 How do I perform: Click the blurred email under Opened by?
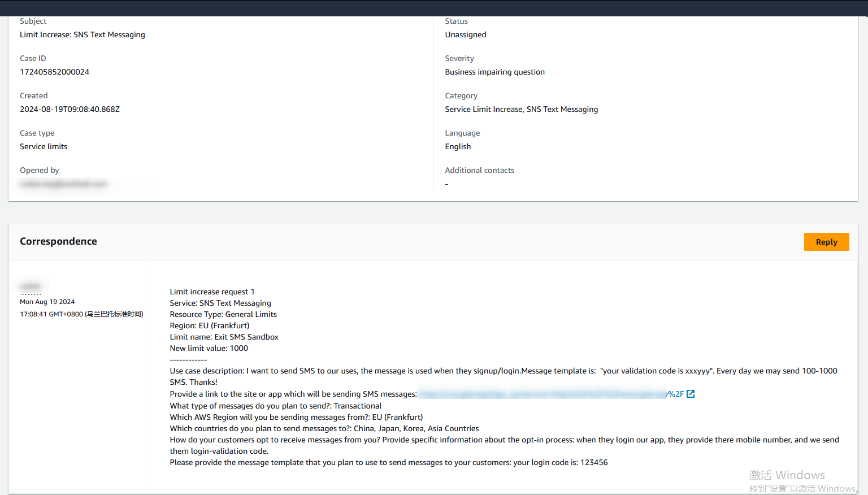63,184
